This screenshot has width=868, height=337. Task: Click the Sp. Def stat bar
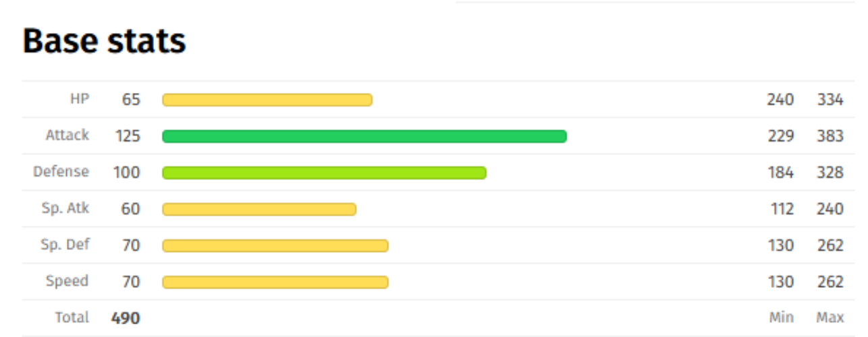pos(275,245)
